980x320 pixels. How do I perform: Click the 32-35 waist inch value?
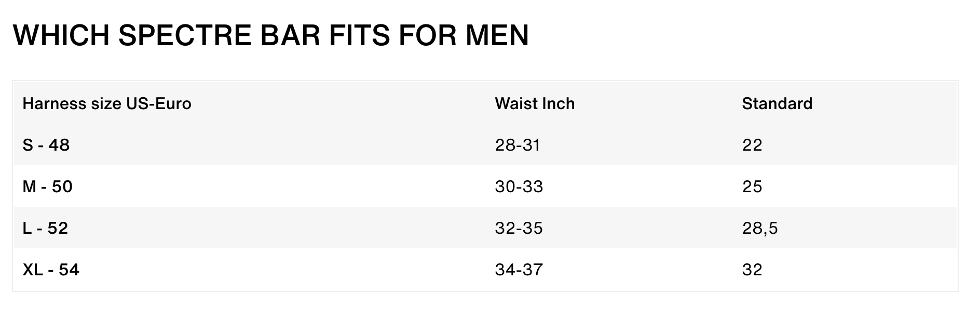coord(519,228)
